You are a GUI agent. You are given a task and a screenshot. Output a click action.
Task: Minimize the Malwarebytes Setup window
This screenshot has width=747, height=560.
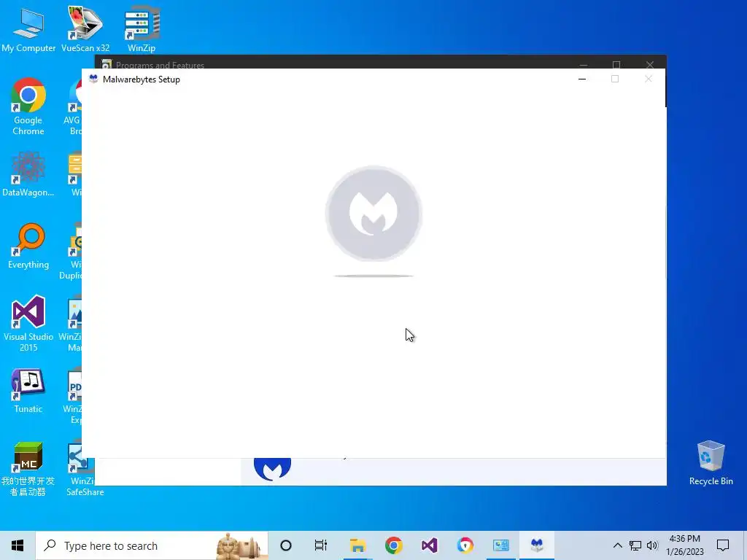[582, 79]
